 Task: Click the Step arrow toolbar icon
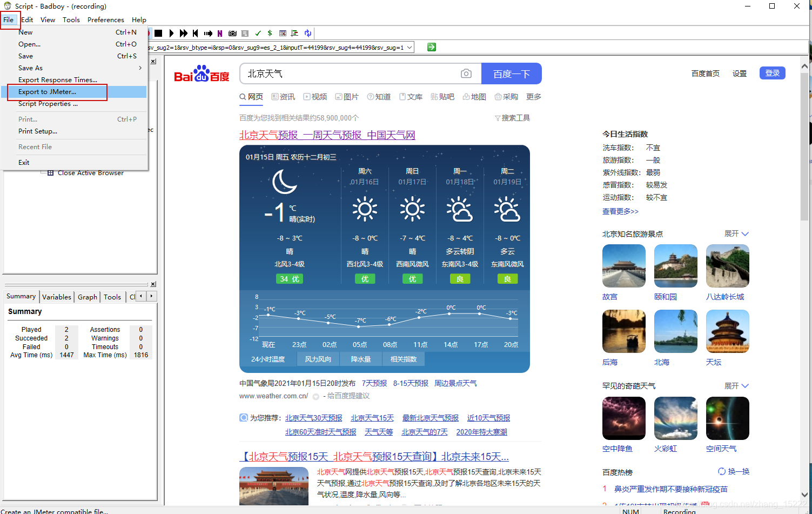208,34
